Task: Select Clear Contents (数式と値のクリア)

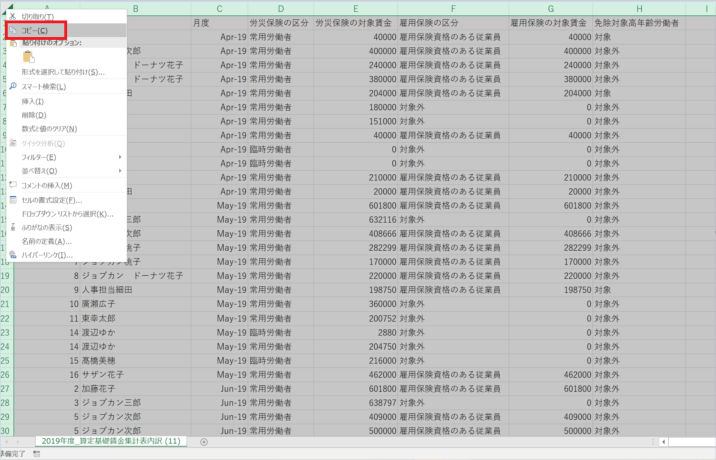Action: (67, 129)
